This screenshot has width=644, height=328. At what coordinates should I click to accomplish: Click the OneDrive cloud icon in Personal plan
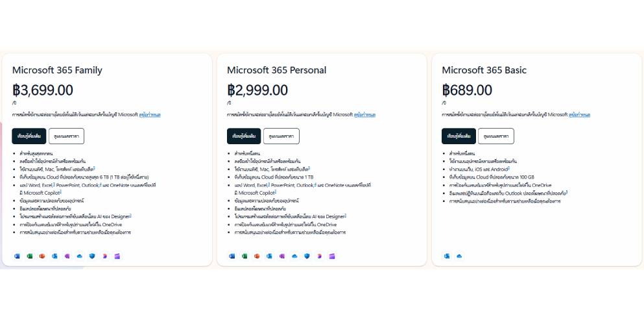coord(294,256)
